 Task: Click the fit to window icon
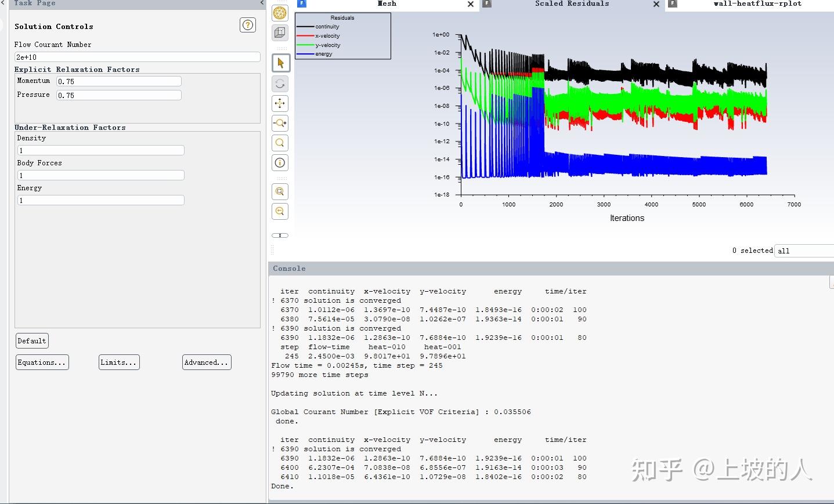pos(280,191)
